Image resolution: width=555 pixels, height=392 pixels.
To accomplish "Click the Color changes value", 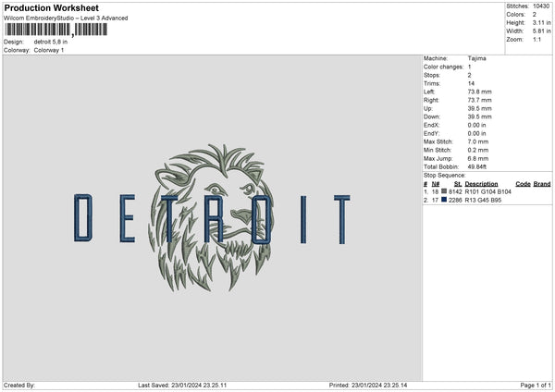I will pos(469,67).
